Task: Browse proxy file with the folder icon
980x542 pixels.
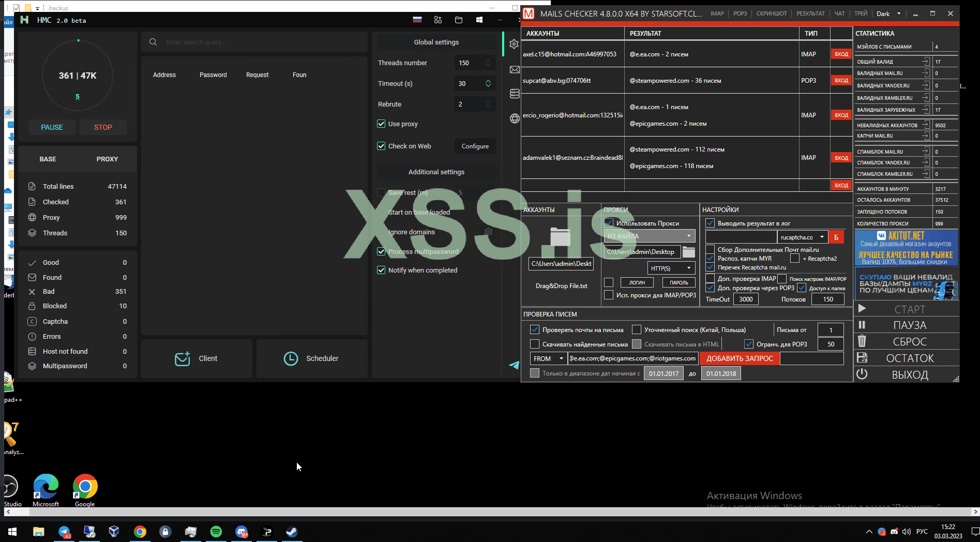Action: (688, 252)
